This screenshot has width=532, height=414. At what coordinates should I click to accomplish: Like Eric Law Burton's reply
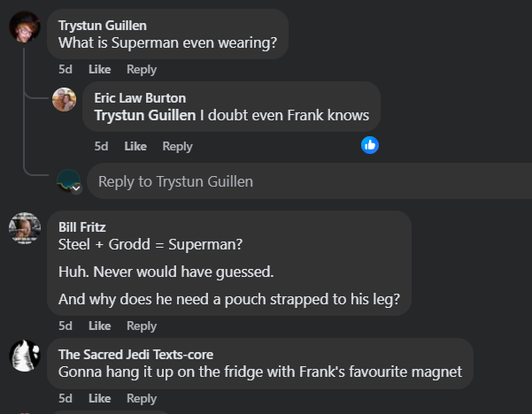tap(135, 146)
